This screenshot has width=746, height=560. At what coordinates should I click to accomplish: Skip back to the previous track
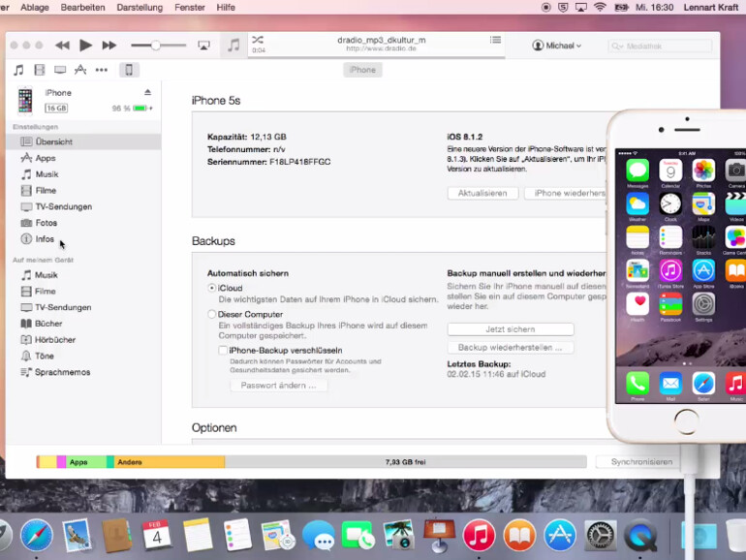(62, 46)
